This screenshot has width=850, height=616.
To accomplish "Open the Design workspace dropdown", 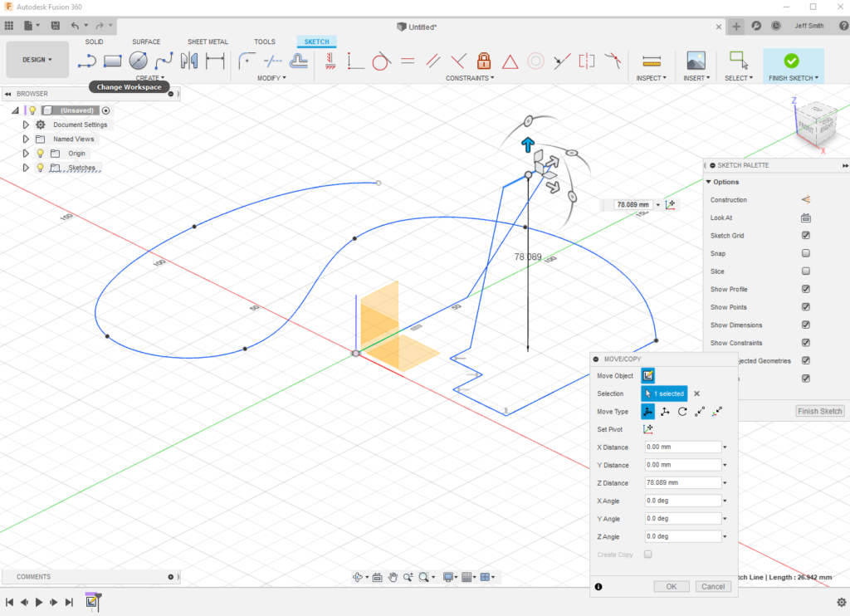I will pyautogui.click(x=37, y=60).
